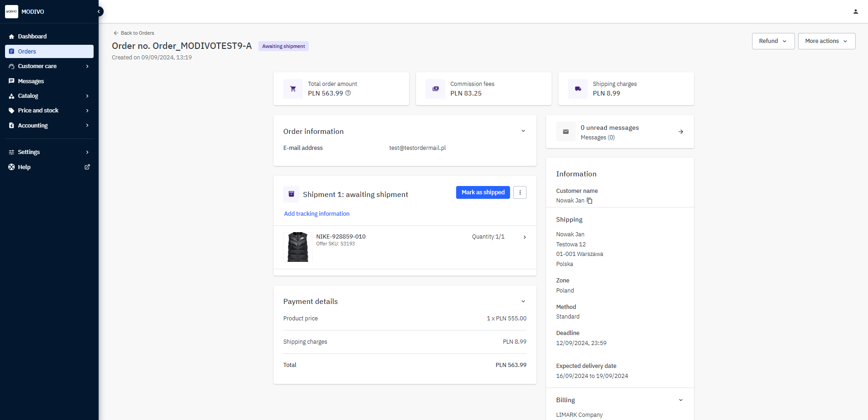Viewport: 868px width, 420px height.
Task: Open the More actions dropdown
Action: [x=826, y=41]
